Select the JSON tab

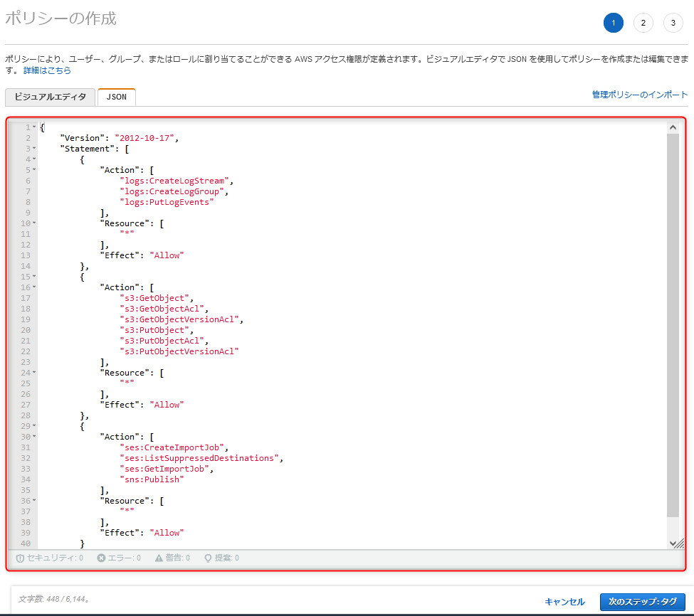click(x=117, y=97)
